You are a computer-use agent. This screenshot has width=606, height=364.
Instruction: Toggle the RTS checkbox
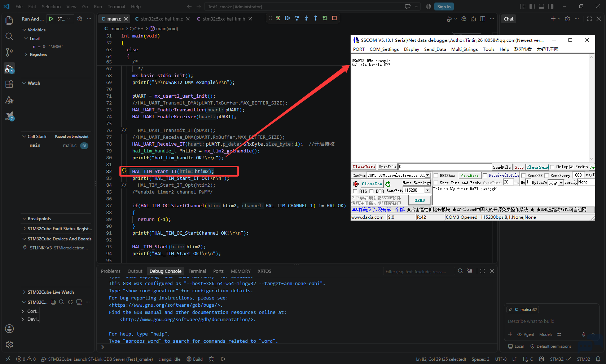click(355, 191)
